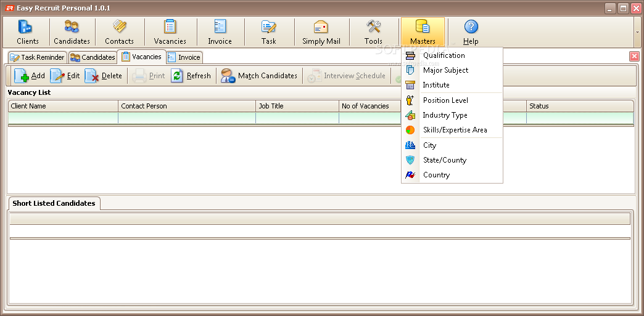This screenshot has width=644, height=316.
Task: Choose Major Subject from Masters menu
Action: point(452,70)
